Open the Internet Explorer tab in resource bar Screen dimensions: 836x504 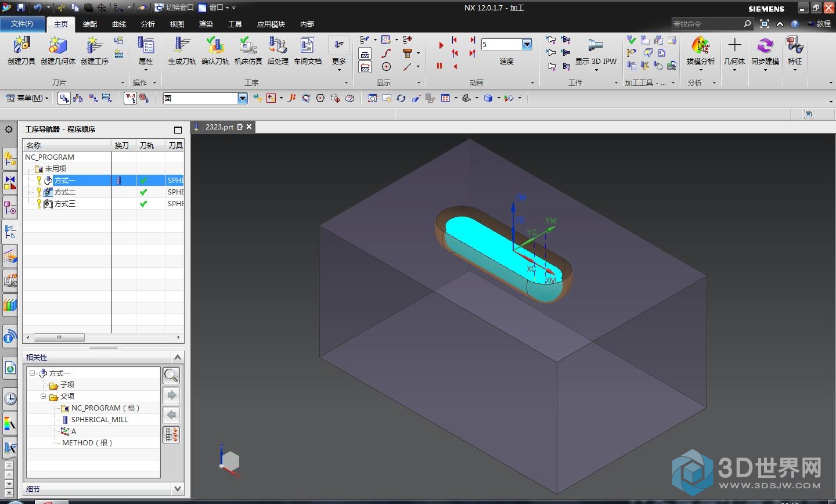pos(10,368)
